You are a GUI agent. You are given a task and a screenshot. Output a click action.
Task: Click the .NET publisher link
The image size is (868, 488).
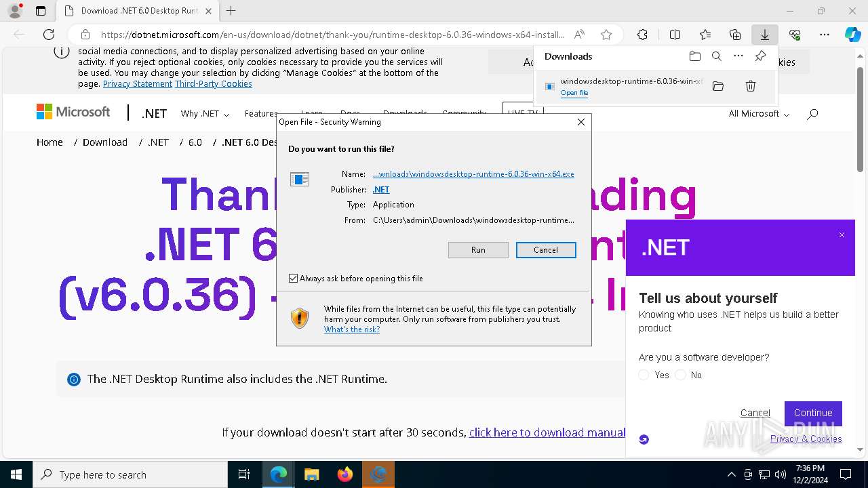(381, 190)
